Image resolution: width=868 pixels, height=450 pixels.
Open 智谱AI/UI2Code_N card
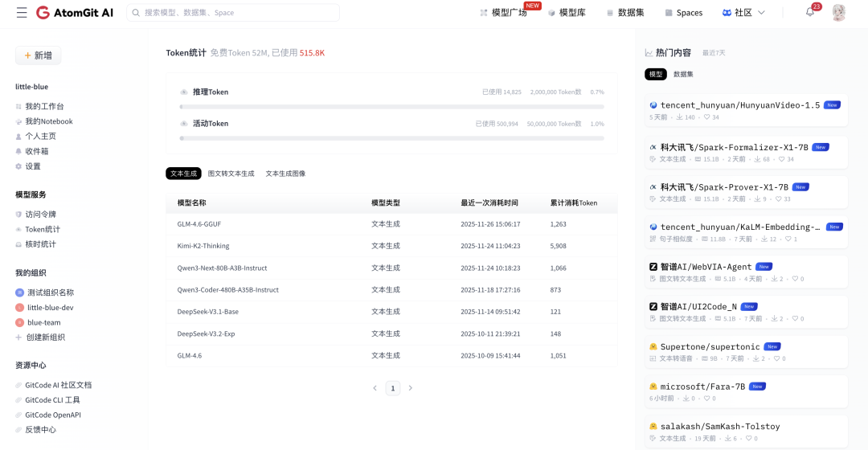[746, 312]
